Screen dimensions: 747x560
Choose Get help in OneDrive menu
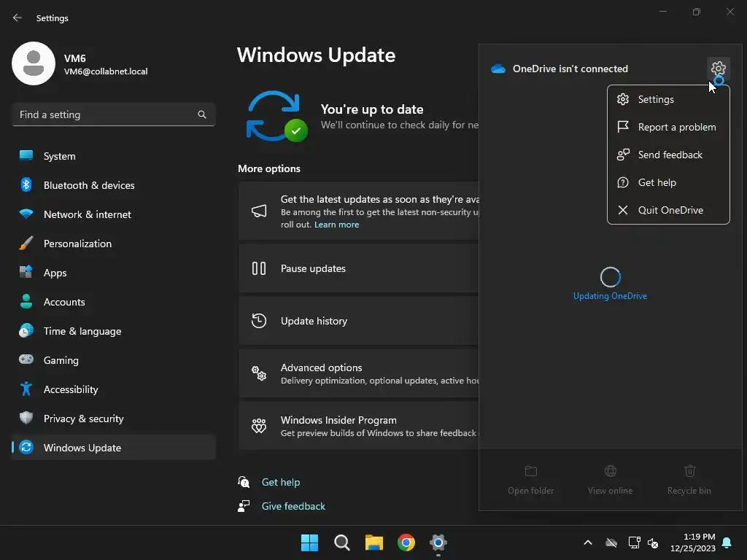pos(668,182)
